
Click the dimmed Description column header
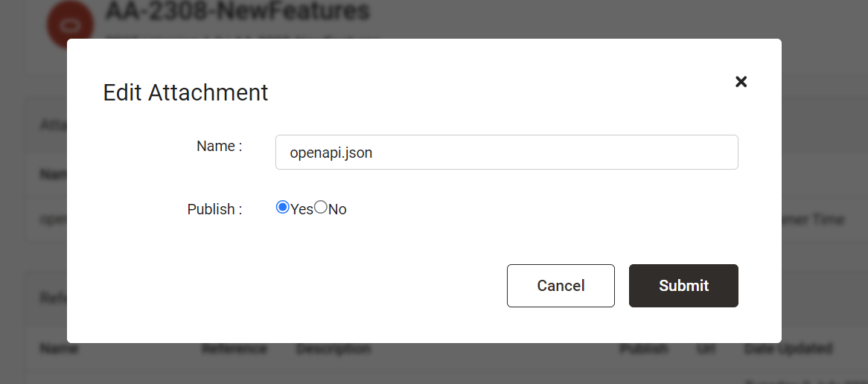(334, 348)
